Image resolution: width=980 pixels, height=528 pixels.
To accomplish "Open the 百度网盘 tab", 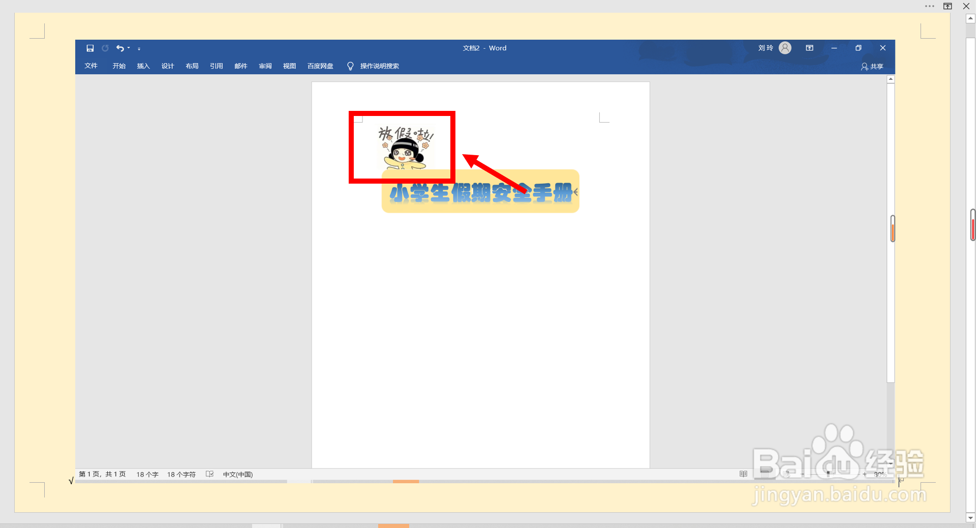I will click(x=320, y=66).
